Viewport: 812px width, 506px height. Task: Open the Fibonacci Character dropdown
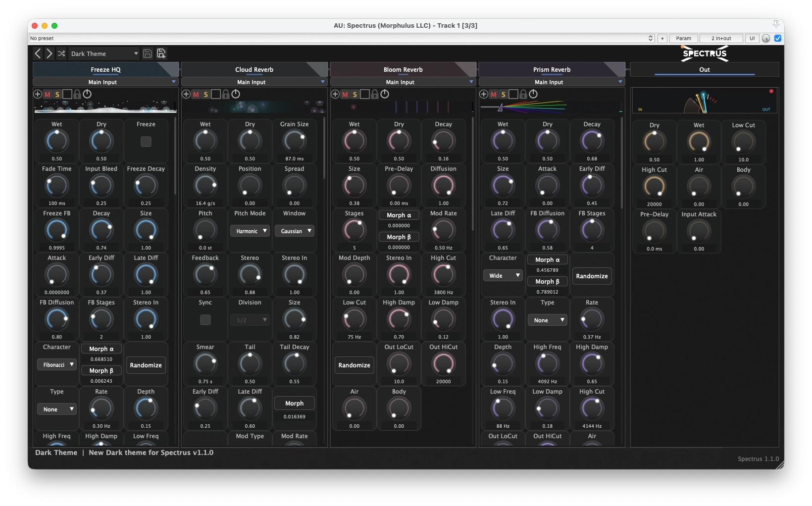point(56,364)
